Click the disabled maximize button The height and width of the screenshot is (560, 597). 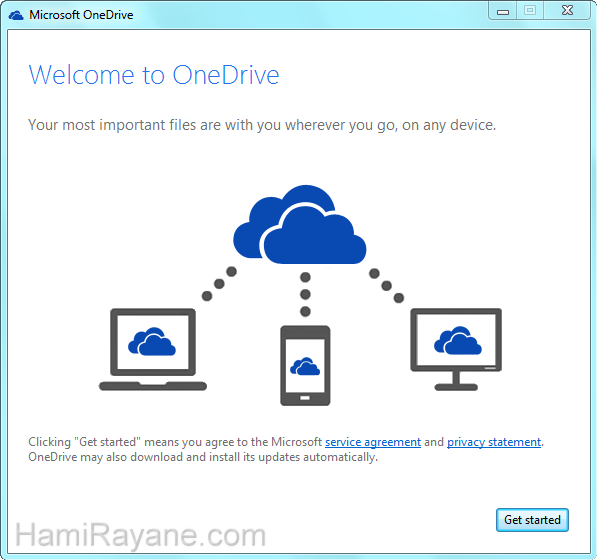click(x=530, y=11)
